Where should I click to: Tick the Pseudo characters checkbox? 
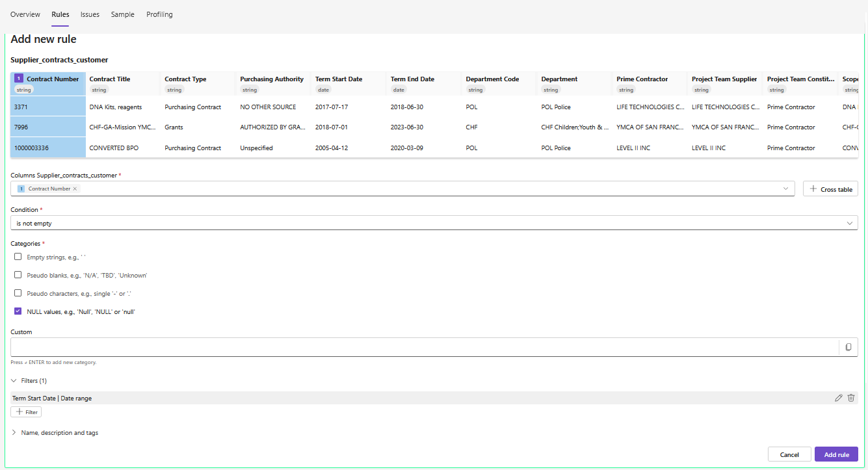18,293
